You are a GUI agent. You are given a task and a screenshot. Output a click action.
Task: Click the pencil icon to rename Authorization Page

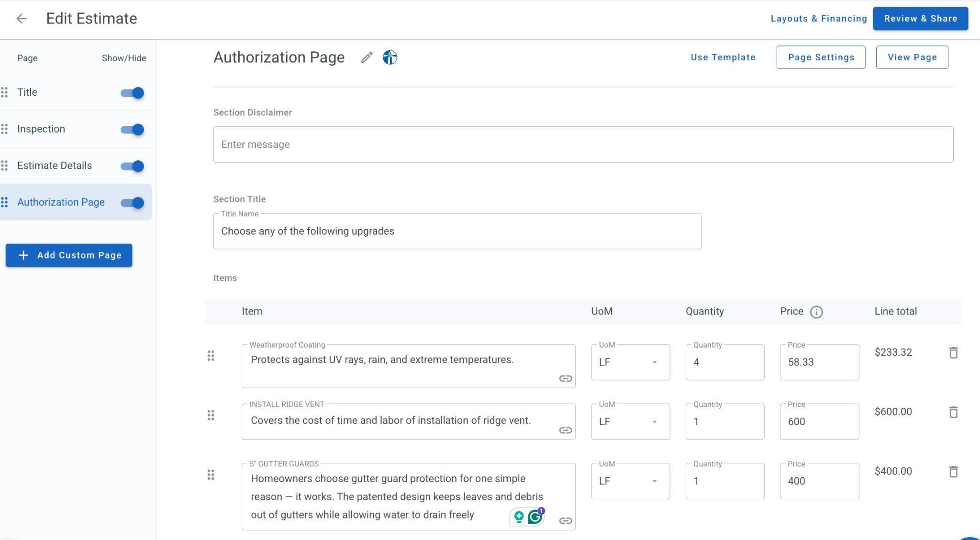pyautogui.click(x=367, y=57)
